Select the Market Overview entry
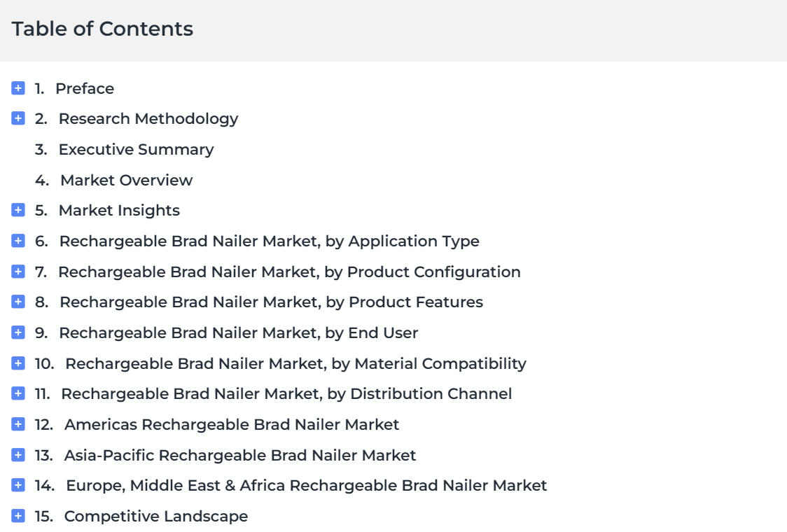 127,180
